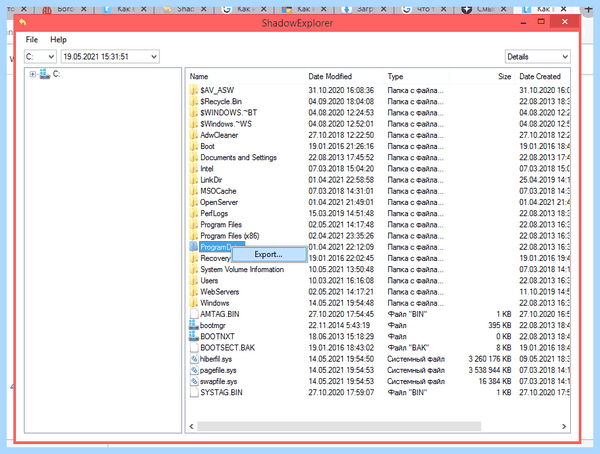The width and height of the screenshot is (600, 454).
Task: Click the scroll right arrow of file list
Action: 564,426
